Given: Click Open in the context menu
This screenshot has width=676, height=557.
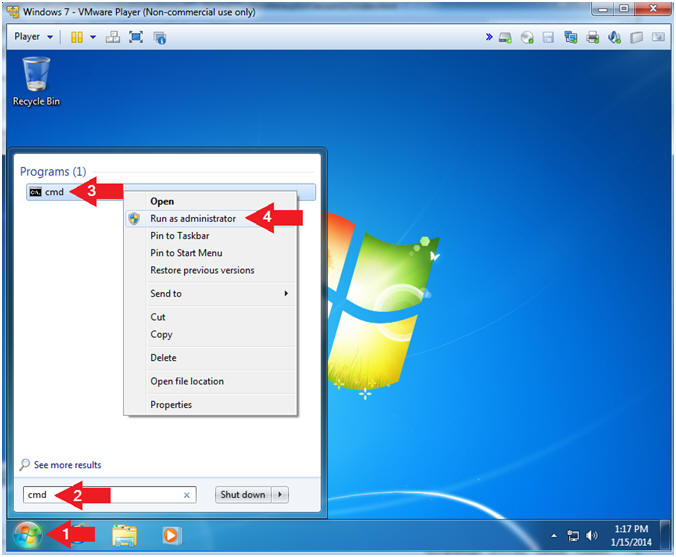Looking at the screenshot, I should click(162, 201).
